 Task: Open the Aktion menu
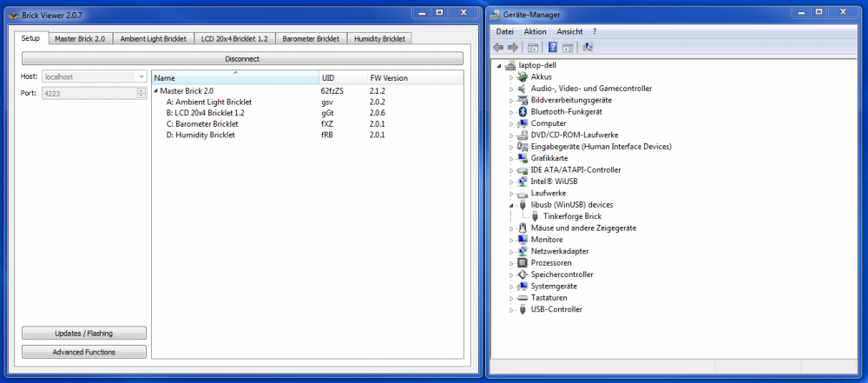coord(535,31)
